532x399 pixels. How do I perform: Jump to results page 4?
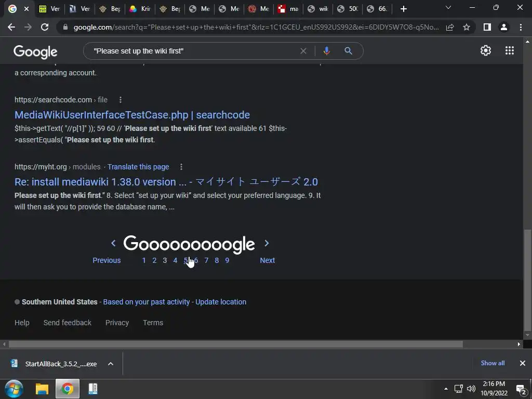click(175, 260)
